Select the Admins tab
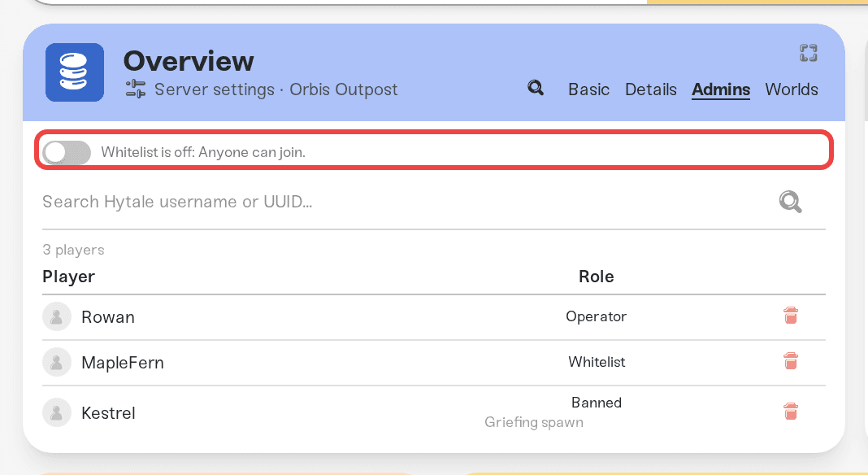 coord(721,89)
